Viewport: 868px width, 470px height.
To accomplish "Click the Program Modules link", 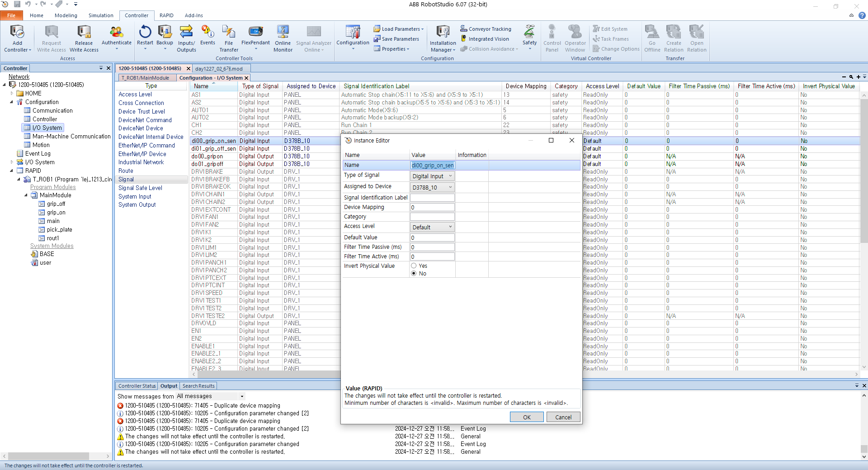I will coord(53,187).
